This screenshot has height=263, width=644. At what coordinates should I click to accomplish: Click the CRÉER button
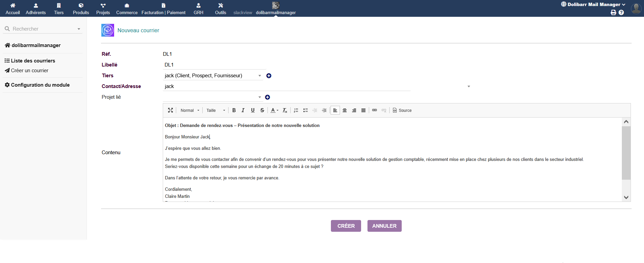point(346,226)
